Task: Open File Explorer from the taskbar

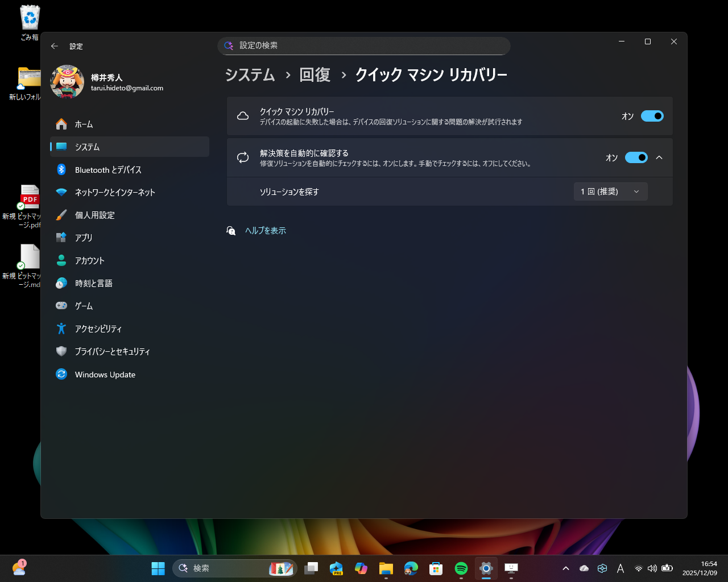Action: (x=386, y=568)
